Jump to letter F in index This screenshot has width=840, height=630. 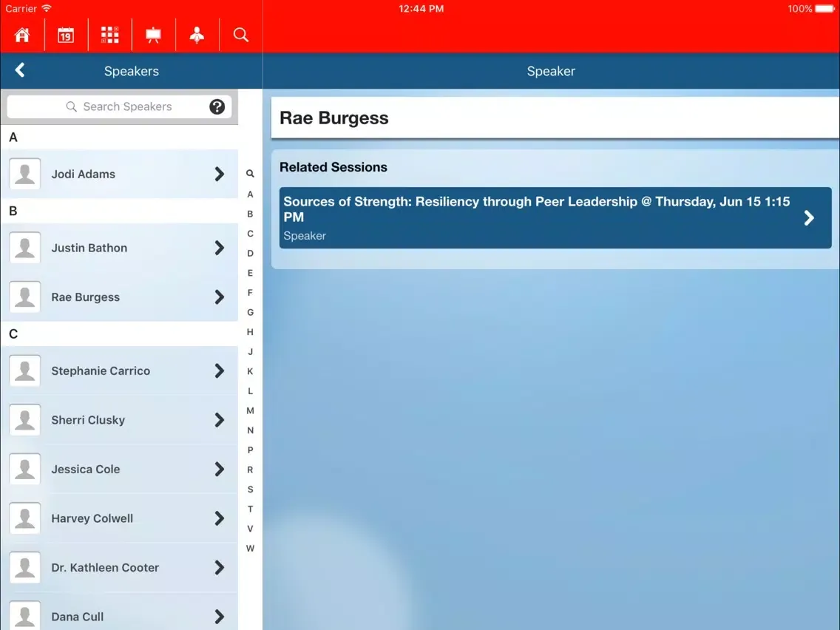coord(250,293)
